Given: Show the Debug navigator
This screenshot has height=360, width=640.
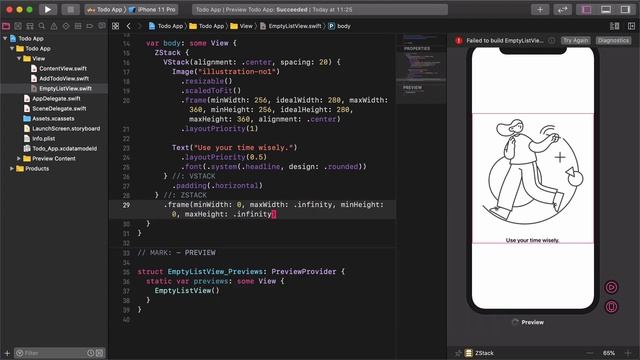Looking at the screenshot, I should click(x=78, y=26).
